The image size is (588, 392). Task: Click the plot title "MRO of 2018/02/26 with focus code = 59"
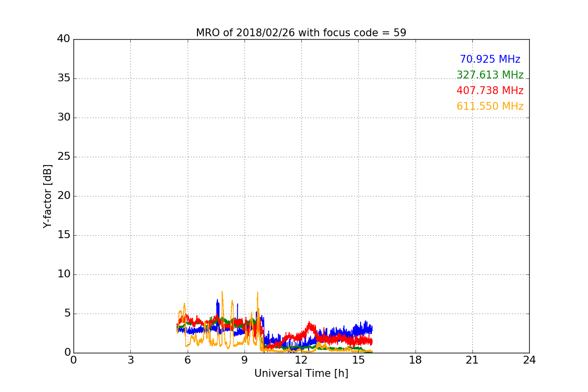click(x=301, y=33)
